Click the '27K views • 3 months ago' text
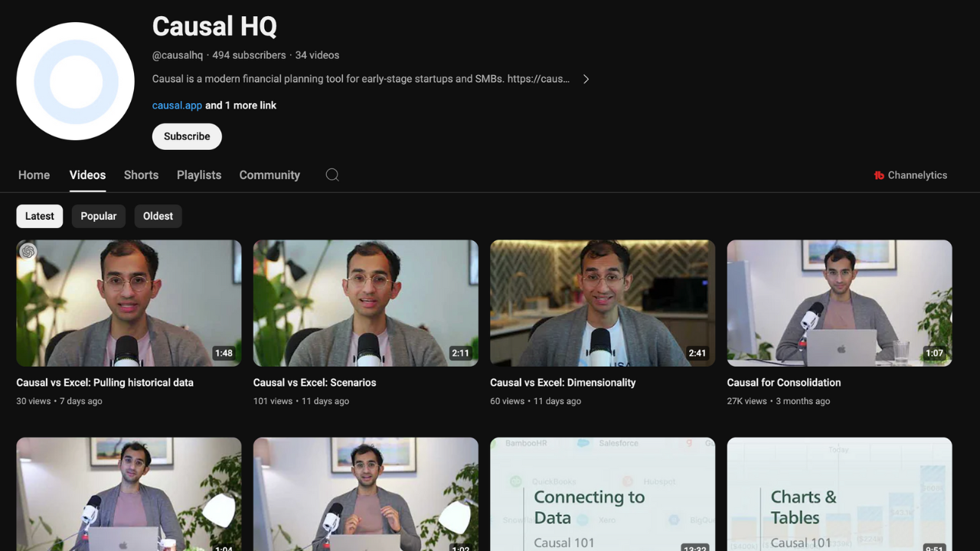Viewport: 980px width, 551px height. tap(779, 401)
